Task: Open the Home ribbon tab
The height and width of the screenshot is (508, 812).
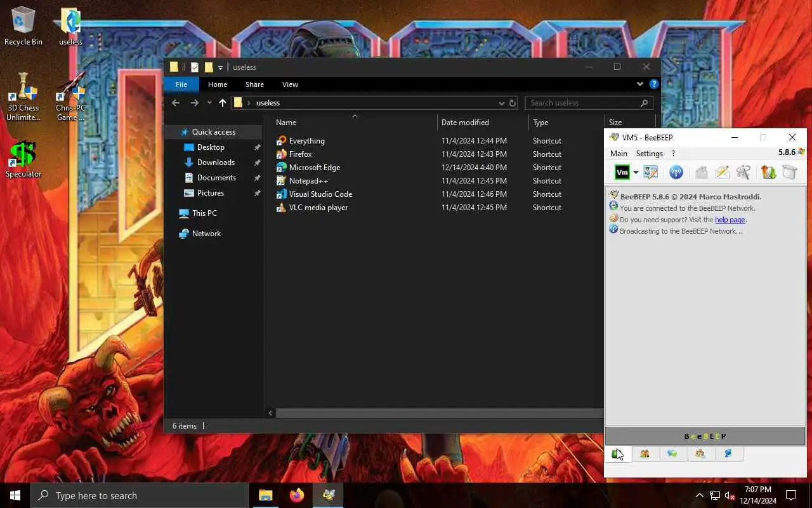Action: (218, 84)
